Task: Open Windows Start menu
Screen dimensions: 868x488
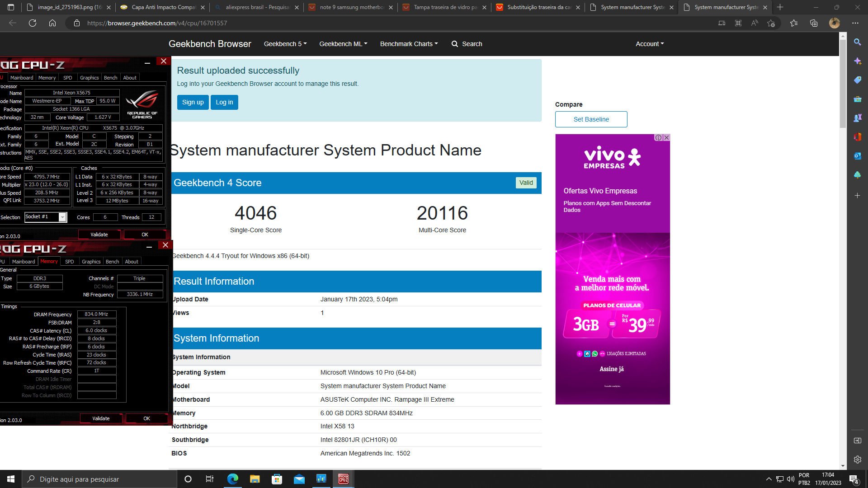Action: pyautogui.click(x=11, y=479)
